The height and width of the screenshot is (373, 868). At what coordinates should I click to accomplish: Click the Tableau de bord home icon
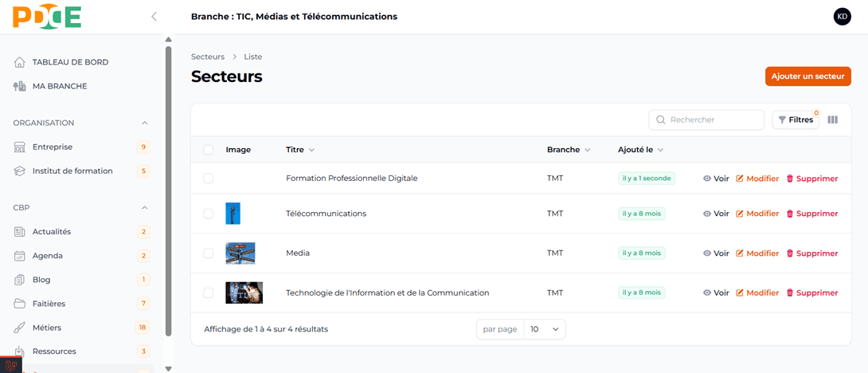click(x=20, y=62)
